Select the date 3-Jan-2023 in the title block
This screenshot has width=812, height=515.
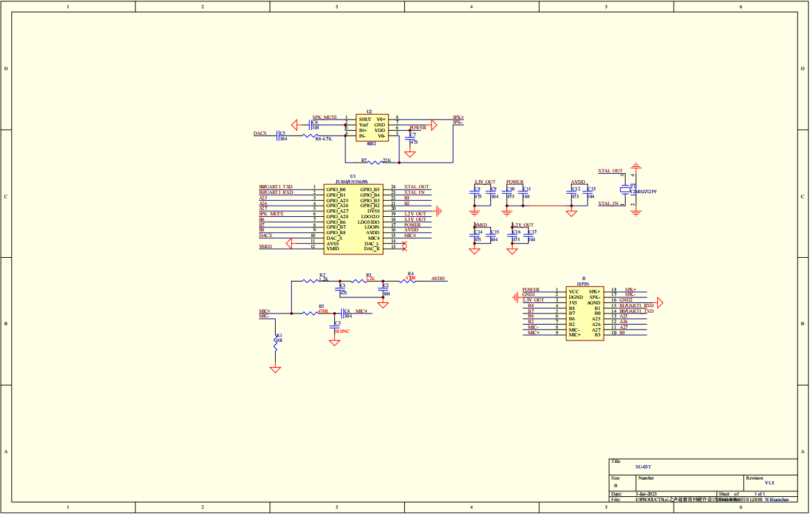646,494
